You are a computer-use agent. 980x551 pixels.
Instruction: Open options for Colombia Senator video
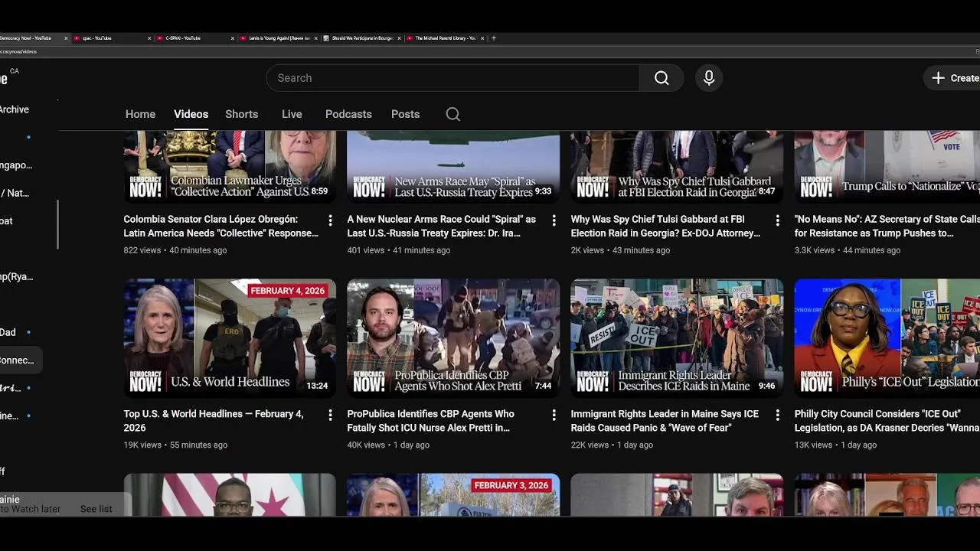click(x=330, y=220)
